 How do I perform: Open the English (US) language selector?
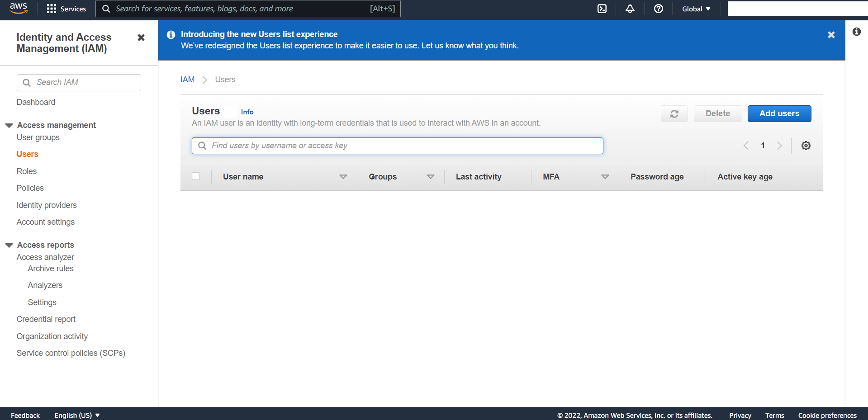76,415
